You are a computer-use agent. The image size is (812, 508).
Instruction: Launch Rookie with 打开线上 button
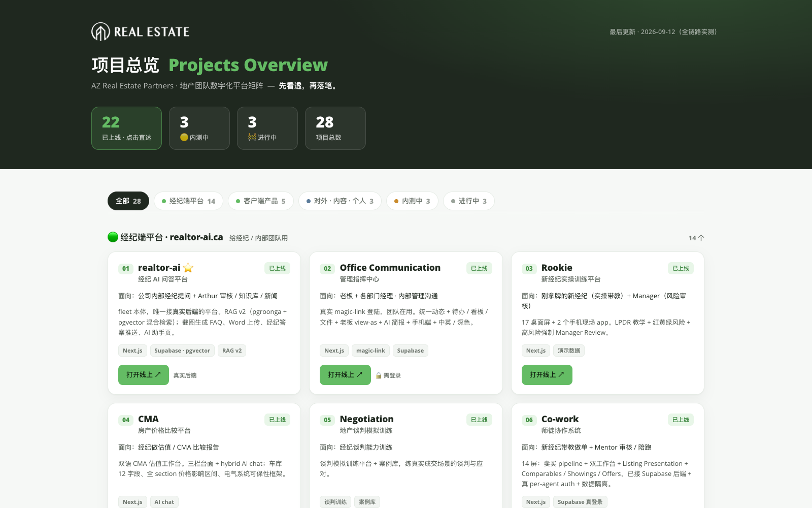click(547, 375)
